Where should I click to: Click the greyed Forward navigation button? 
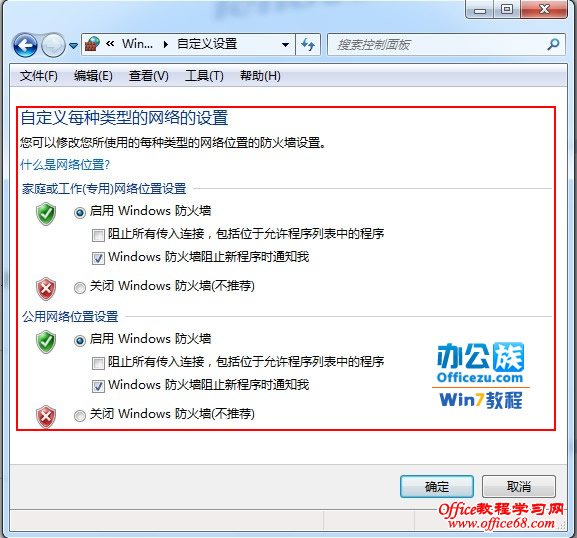click(x=53, y=45)
